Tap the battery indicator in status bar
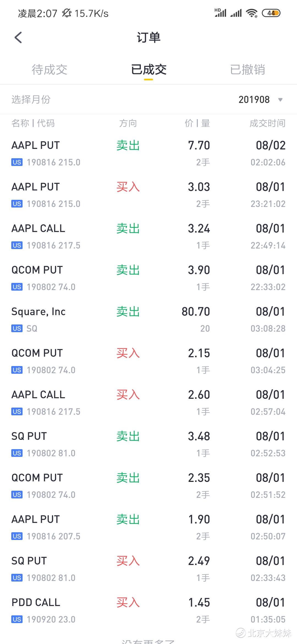Image resolution: width=297 pixels, height=644 pixels. click(x=271, y=13)
